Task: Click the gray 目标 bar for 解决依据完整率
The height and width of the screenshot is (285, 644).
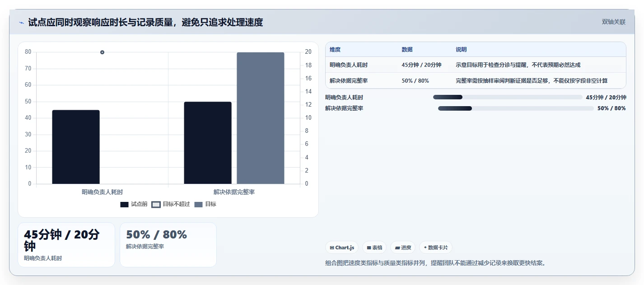Action: click(x=261, y=118)
